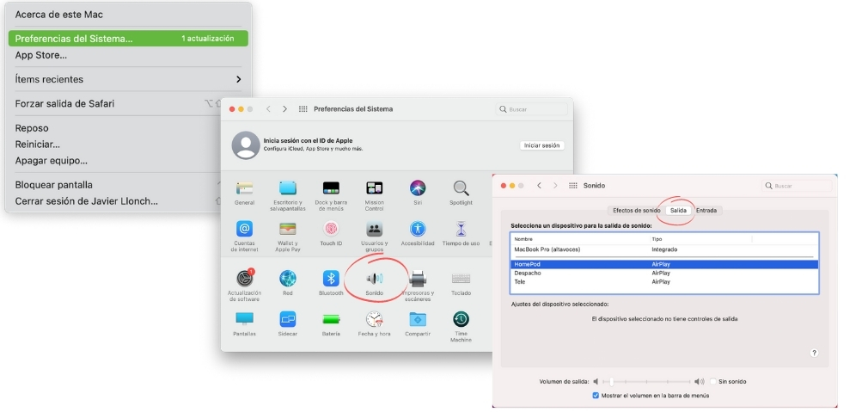Click search field in Sonido window
868x412 pixels.
click(798, 186)
